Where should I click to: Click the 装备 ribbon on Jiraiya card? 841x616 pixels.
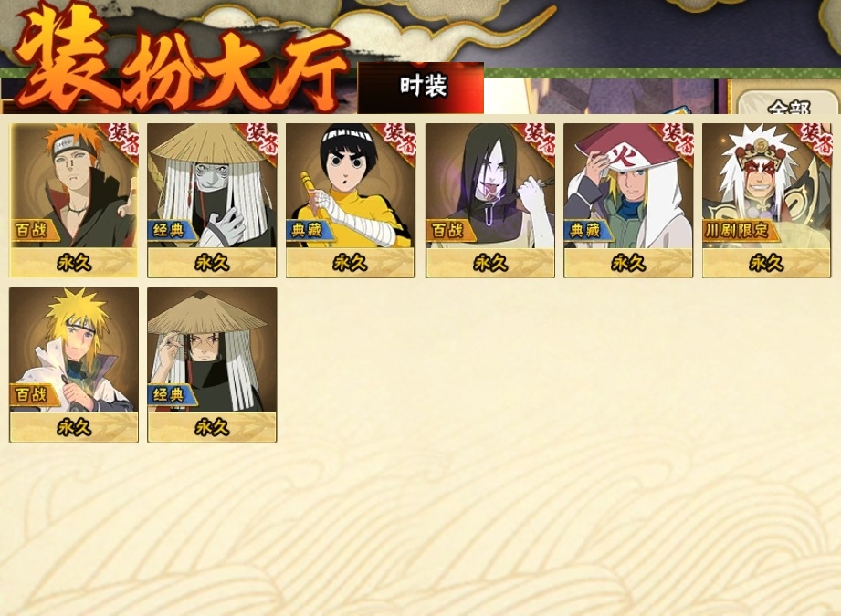(x=816, y=141)
